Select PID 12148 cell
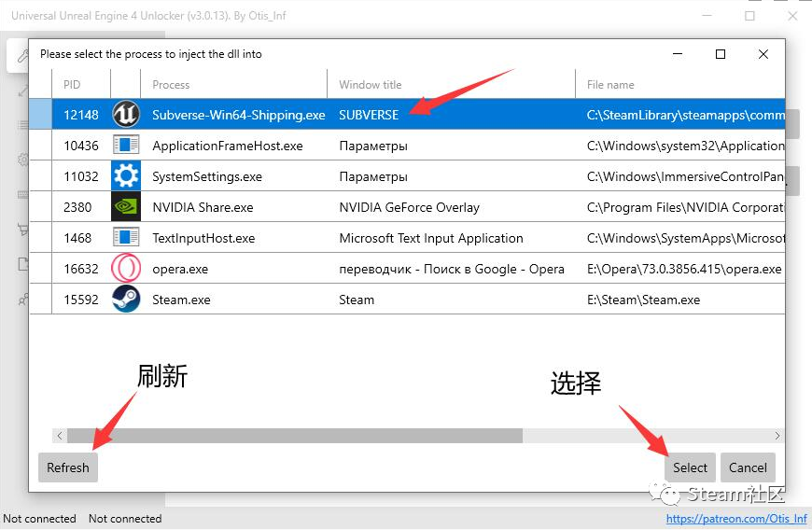The image size is (812, 530). [x=81, y=115]
